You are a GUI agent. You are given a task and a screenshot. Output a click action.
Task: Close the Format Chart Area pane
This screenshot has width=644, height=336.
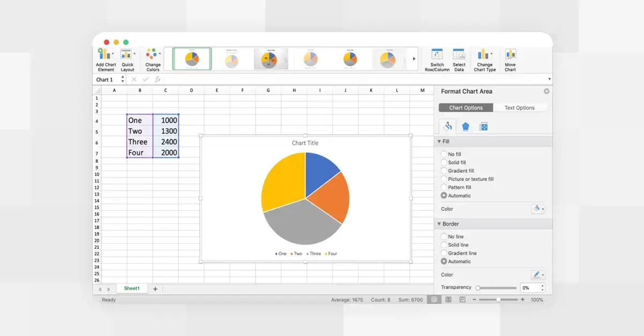click(x=546, y=90)
